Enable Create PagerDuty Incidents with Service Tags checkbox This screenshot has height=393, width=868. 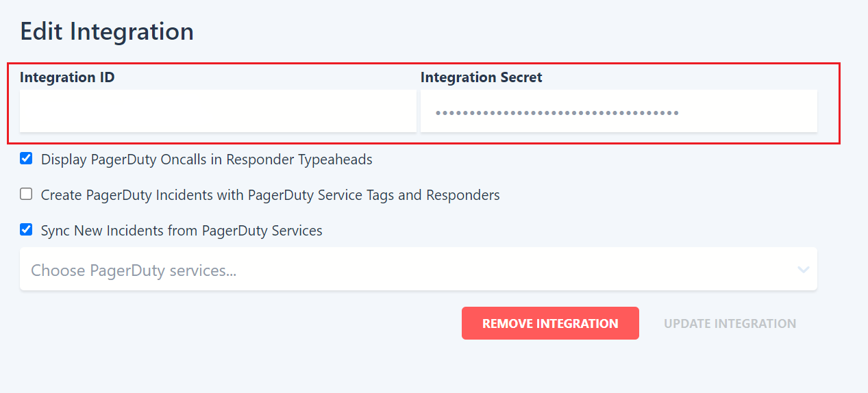(x=26, y=194)
